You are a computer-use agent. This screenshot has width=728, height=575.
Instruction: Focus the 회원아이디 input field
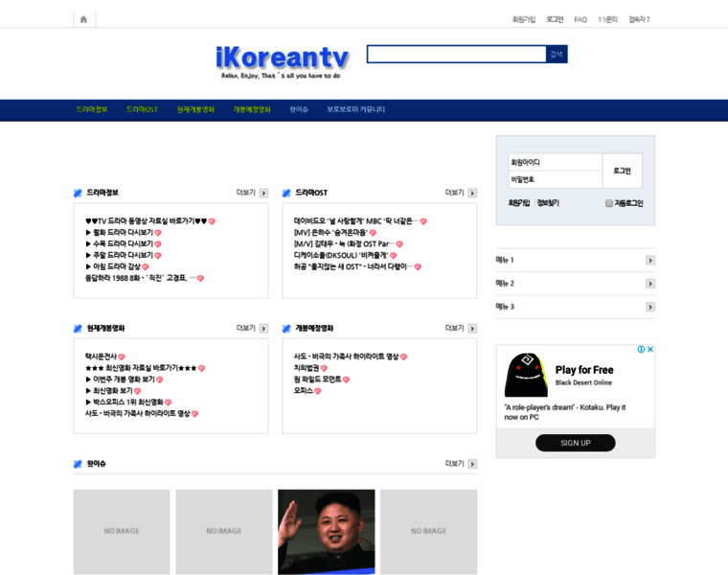(x=556, y=162)
